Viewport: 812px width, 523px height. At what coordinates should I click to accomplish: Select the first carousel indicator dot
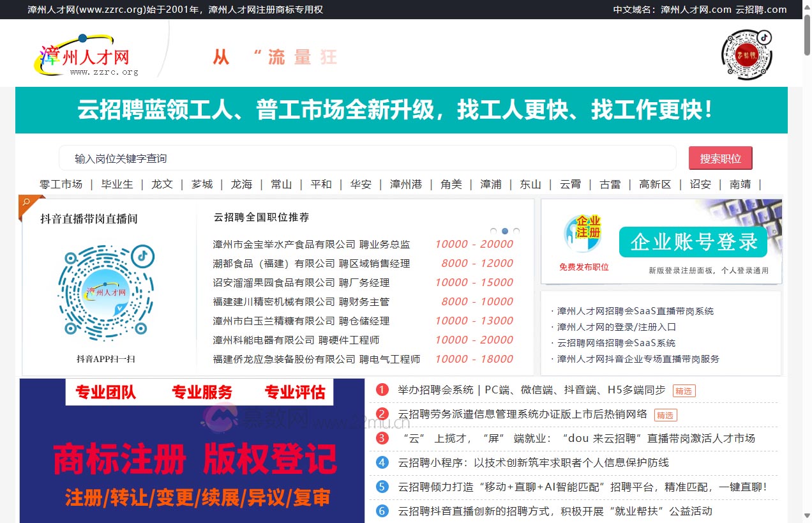[x=493, y=231]
